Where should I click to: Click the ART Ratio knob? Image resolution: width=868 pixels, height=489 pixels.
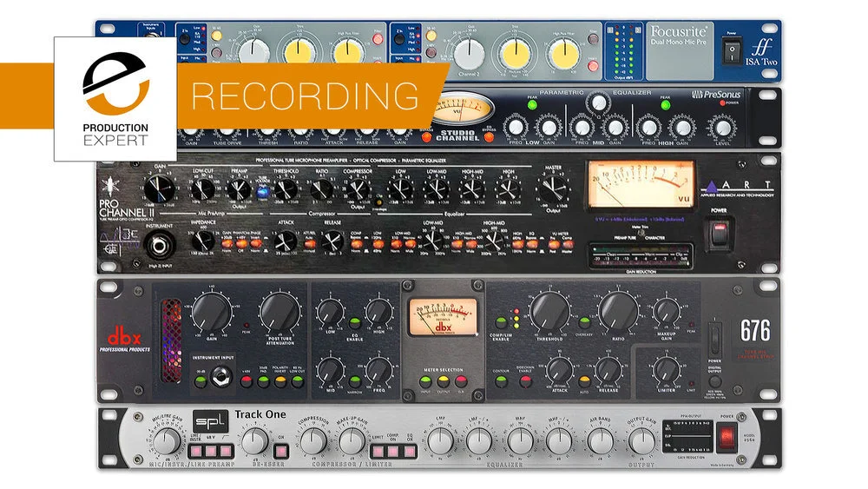322,190
